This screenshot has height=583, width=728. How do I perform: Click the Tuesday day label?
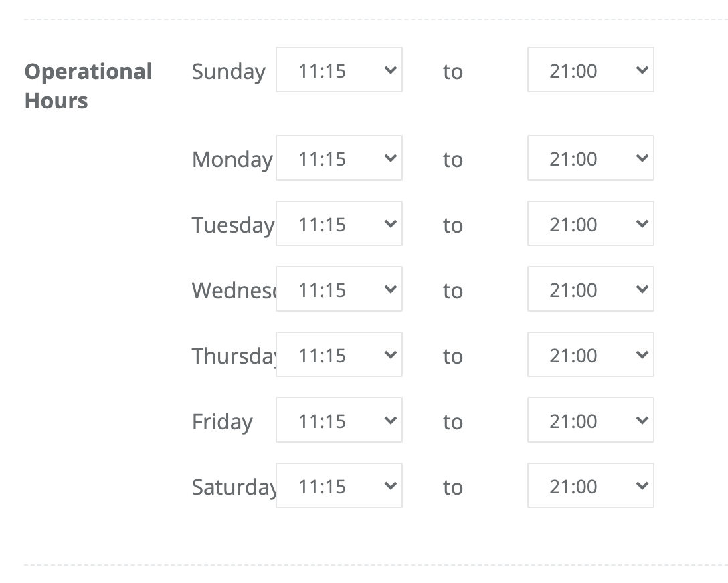[x=234, y=225]
